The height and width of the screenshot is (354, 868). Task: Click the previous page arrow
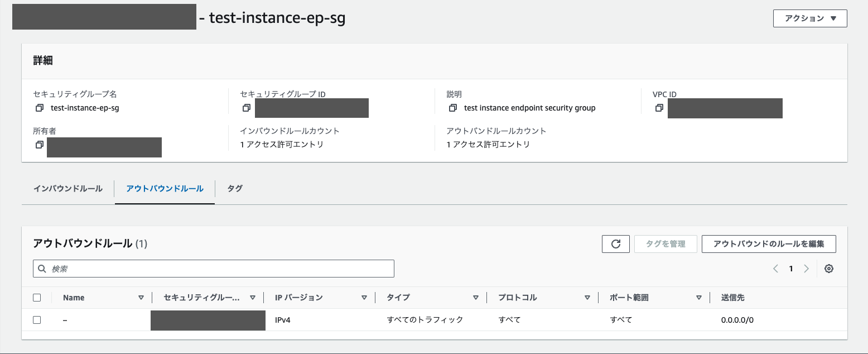[x=775, y=269]
